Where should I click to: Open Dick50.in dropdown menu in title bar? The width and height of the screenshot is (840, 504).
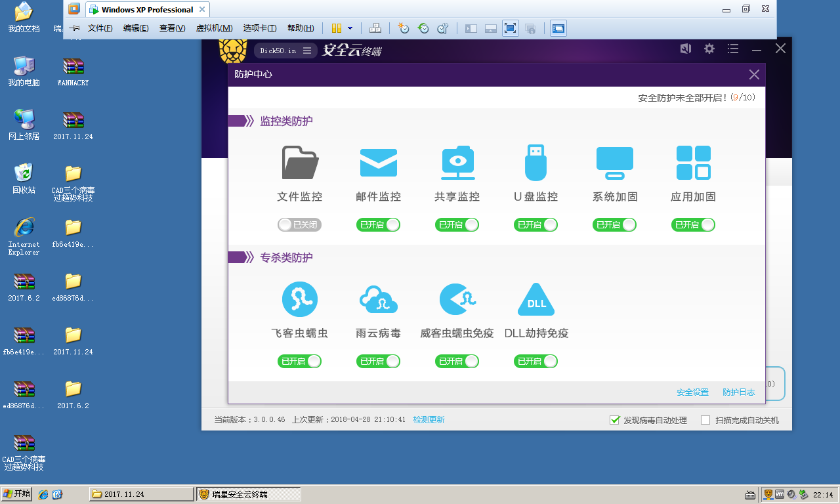(307, 51)
